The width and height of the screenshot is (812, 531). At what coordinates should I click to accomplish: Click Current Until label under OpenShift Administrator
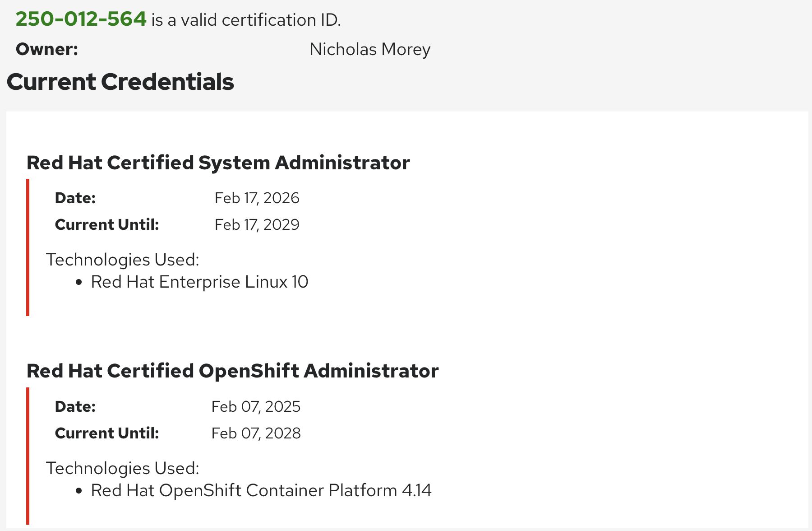[x=107, y=433]
